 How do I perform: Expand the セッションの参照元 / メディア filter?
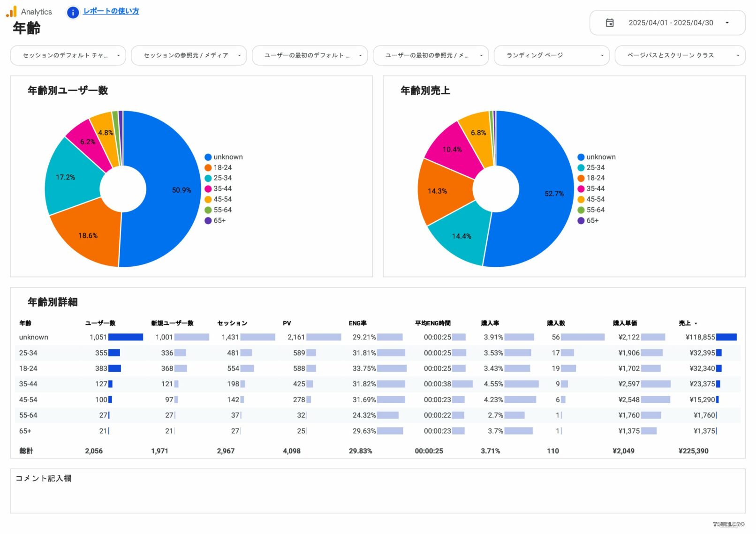[189, 55]
